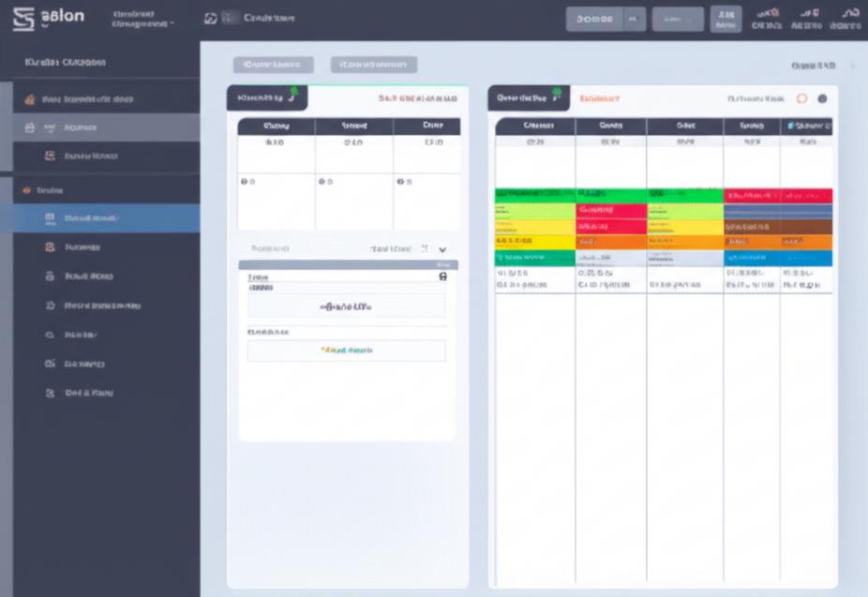Select the orange outlined radio circle
The height and width of the screenshot is (597, 868).
801,98
